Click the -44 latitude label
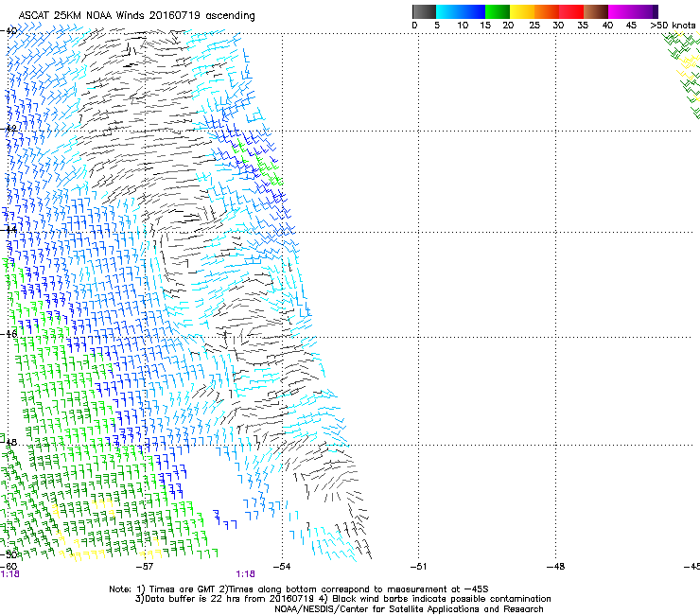 (9, 230)
